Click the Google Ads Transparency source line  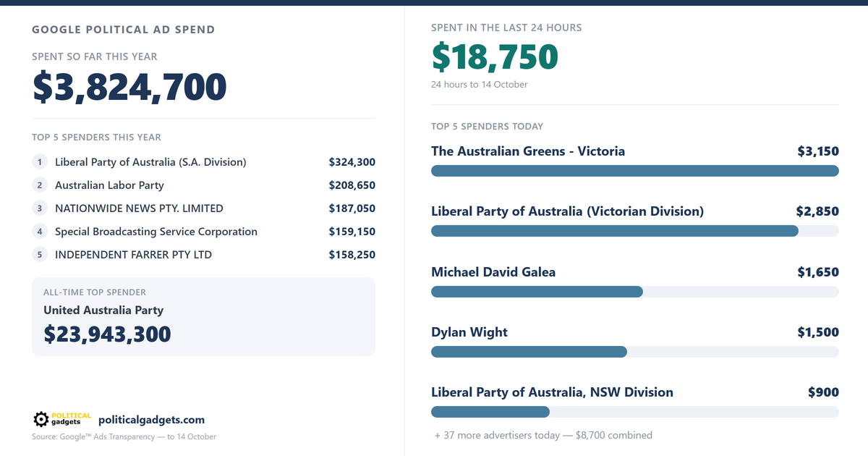(x=124, y=436)
